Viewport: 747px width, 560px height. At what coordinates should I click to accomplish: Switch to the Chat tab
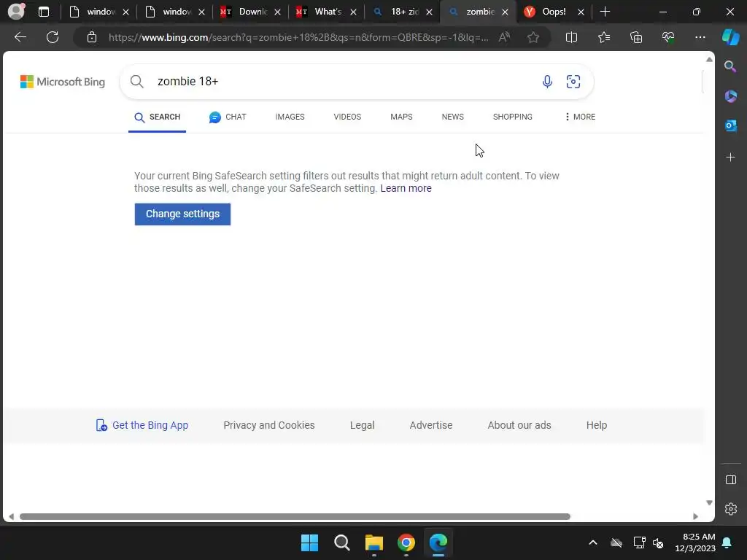[x=228, y=117]
